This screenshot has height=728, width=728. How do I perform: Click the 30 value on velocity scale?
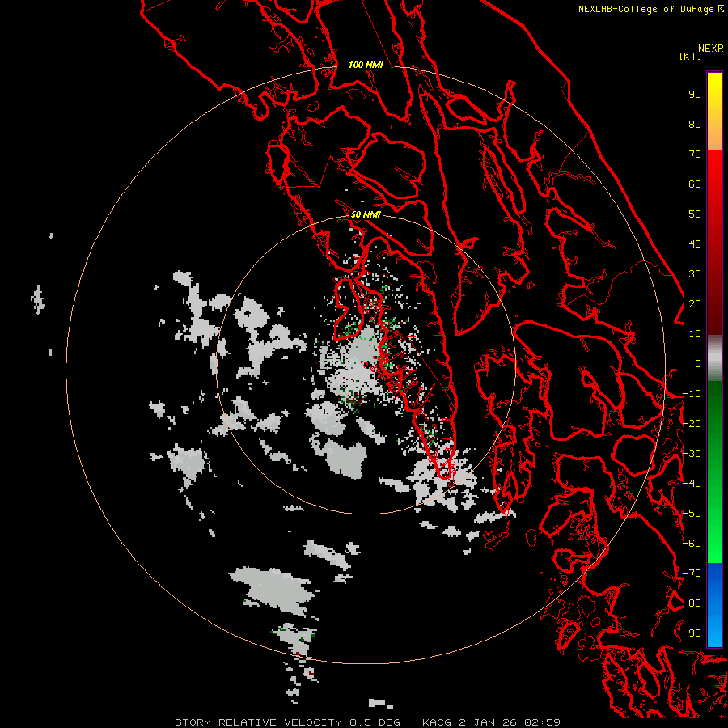[695, 274]
